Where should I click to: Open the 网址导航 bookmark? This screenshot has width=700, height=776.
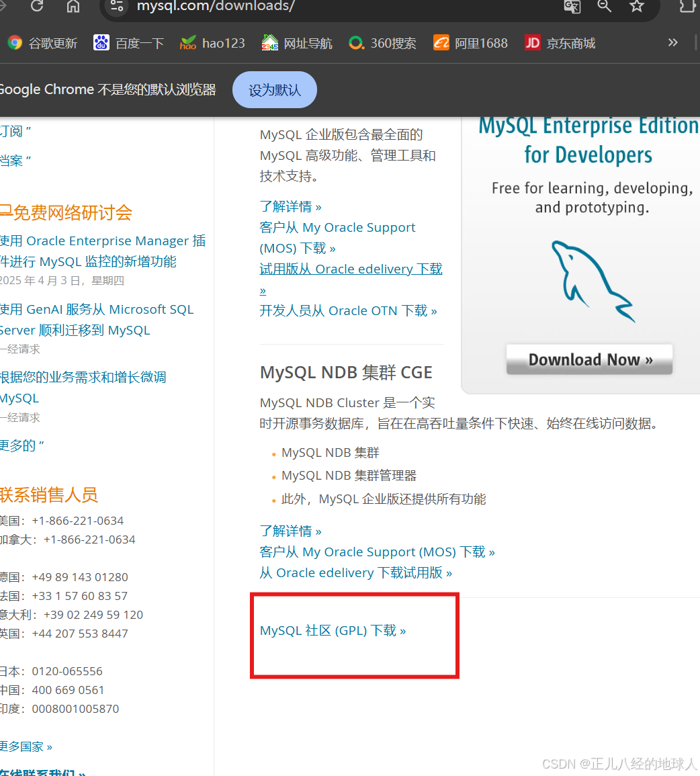click(297, 44)
